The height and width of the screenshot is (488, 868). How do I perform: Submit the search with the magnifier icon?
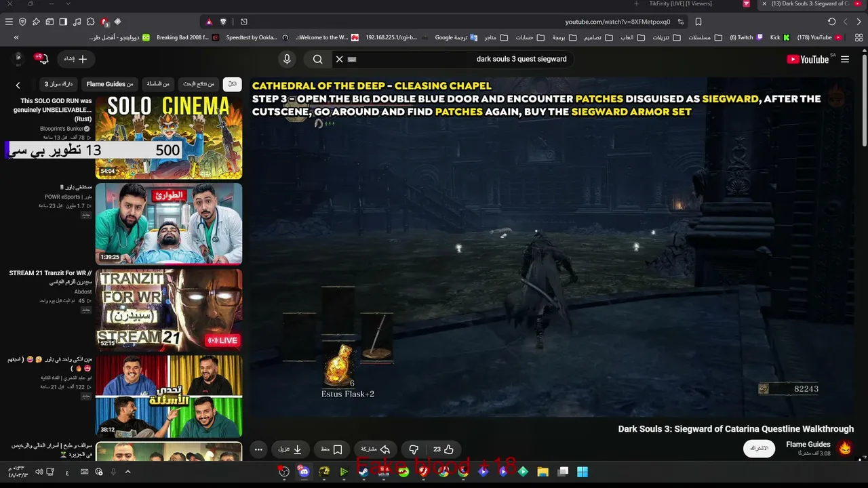click(x=317, y=59)
